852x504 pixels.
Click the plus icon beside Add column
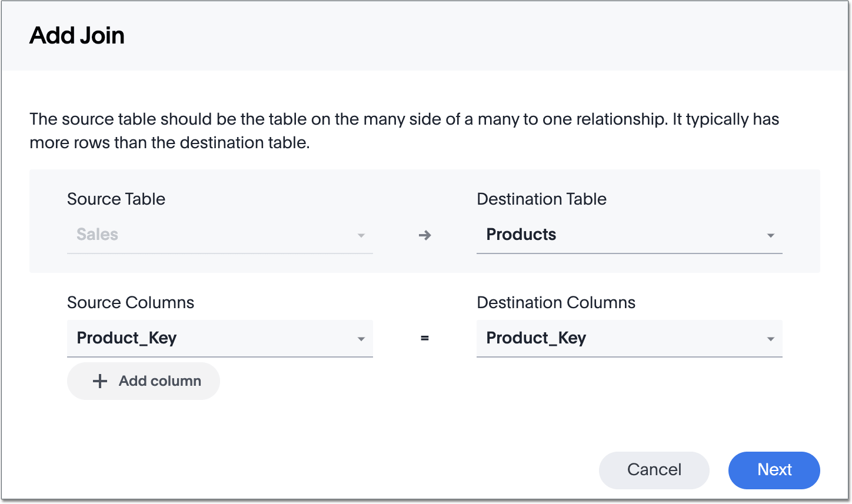pyautogui.click(x=100, y=381)
